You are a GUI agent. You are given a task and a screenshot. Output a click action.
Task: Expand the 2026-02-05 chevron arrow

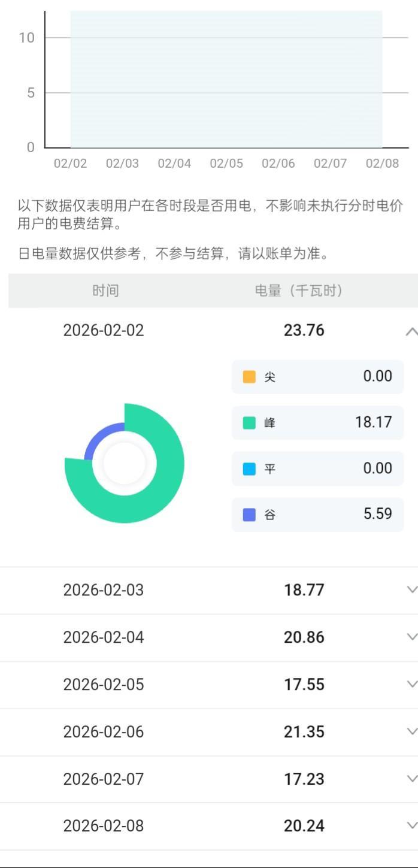tap(411, 684)
